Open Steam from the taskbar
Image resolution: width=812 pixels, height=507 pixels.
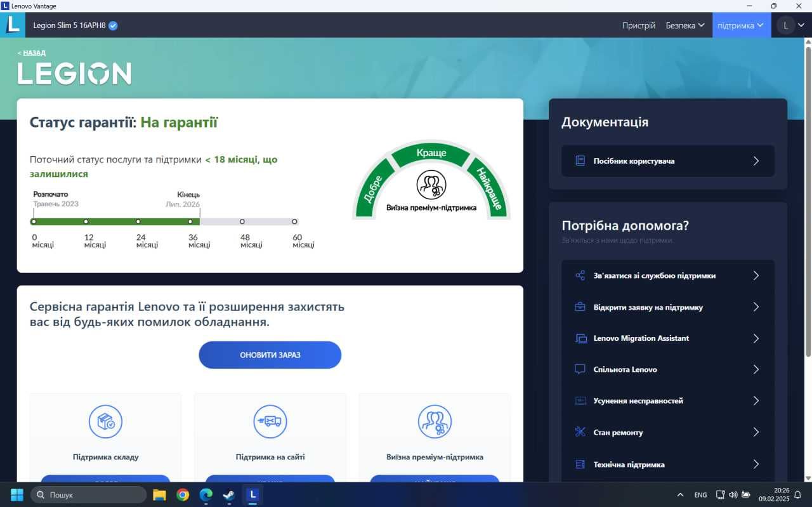click(x=229, y=494)
